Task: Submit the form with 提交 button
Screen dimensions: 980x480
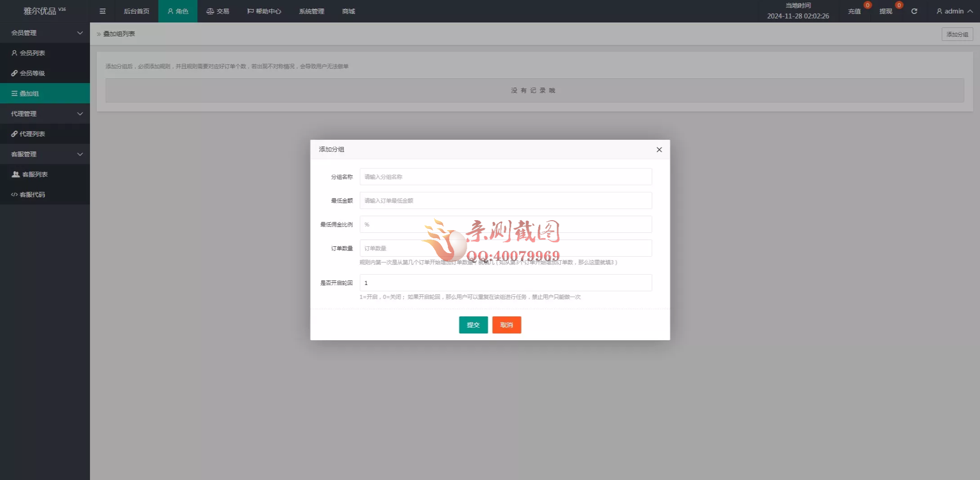Action: [x=473, y=324]
